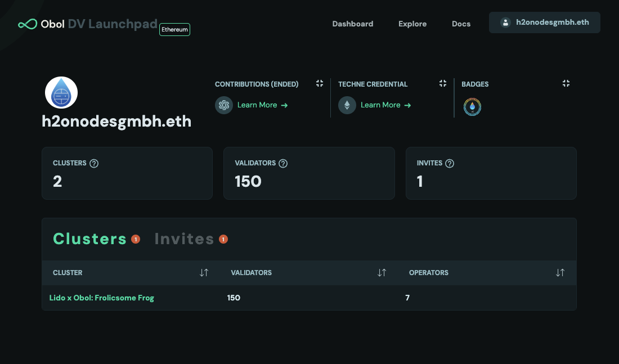
Task: Click the h2onodesgmbh.eth profile avatar
Action: click(x=61, y=93)
